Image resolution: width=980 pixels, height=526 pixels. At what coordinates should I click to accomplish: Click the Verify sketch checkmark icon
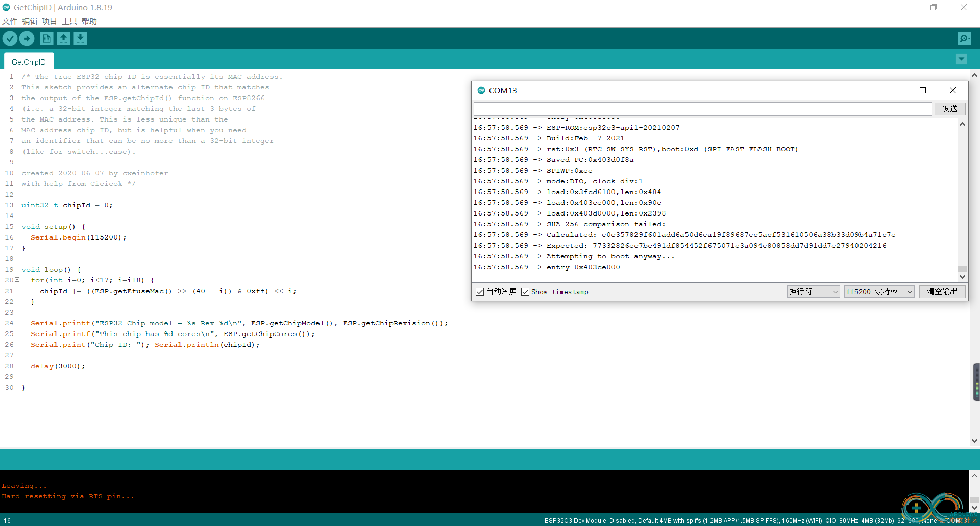[10, 38]
